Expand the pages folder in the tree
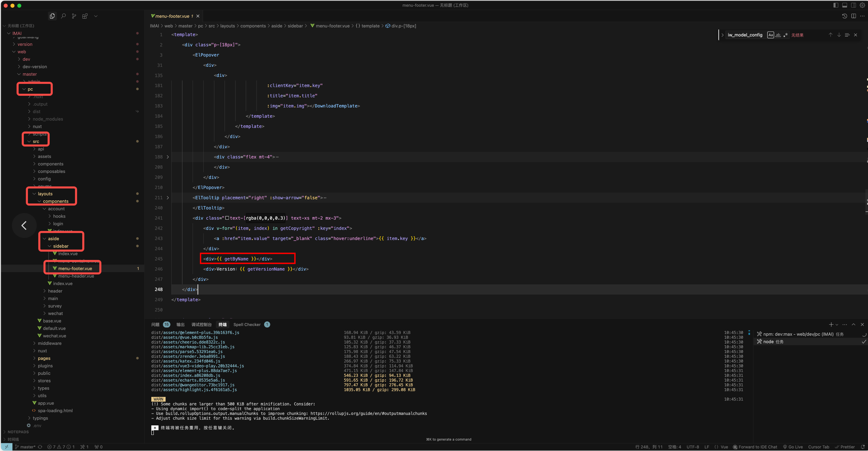Screen dimensions: 868x451 click(x=44, y=358)
